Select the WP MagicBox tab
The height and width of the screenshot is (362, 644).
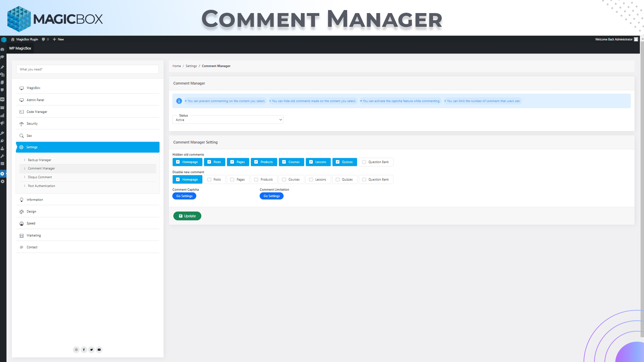[x=20, y=48]
